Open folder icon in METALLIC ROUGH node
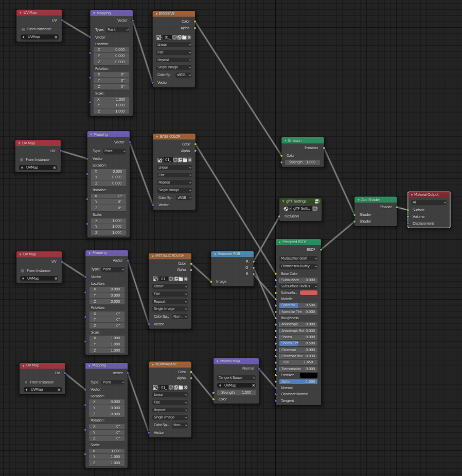 point(181,279)
